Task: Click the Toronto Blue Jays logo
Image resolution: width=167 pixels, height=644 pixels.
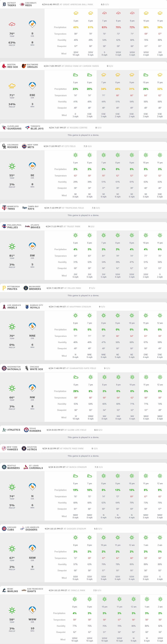Action: pyautogui.click(x=27, y=127)
